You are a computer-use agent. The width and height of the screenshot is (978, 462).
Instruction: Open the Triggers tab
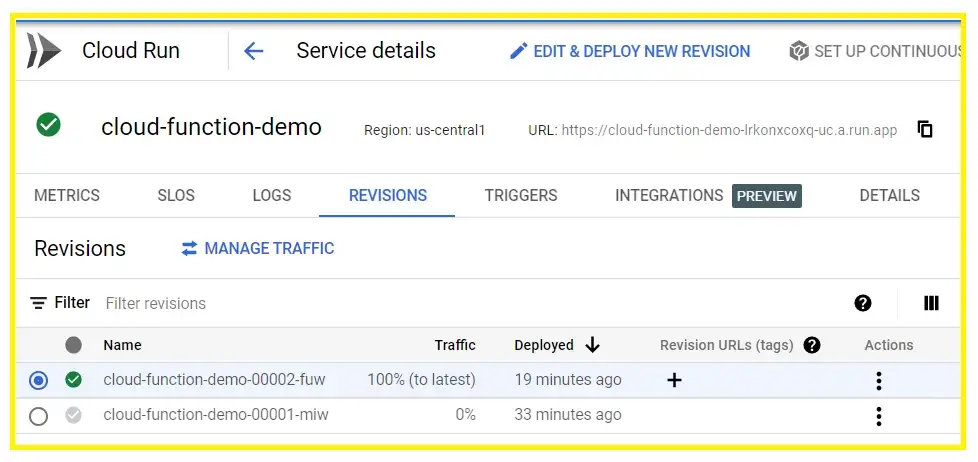click(x=521, y=195)
